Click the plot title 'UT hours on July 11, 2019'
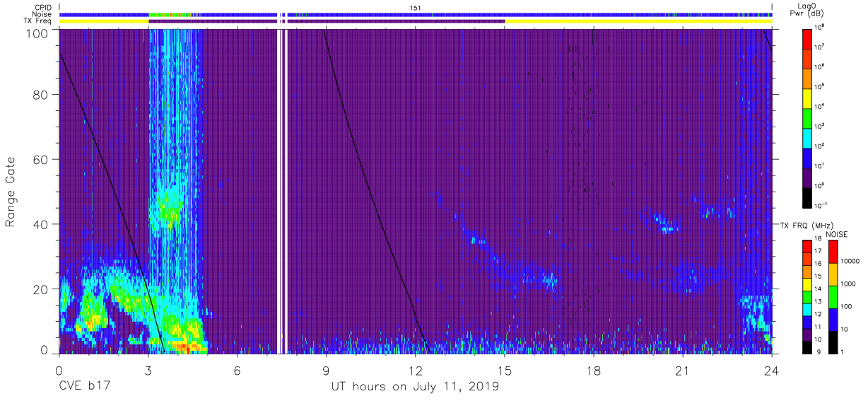The image size is (868, 401). pos(415,387)
